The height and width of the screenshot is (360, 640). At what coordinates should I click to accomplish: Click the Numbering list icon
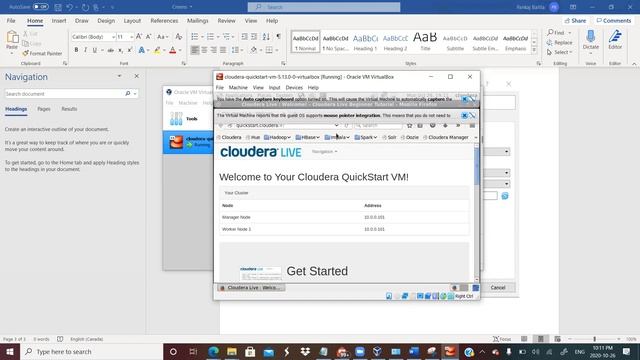click(x=210, y=37)
